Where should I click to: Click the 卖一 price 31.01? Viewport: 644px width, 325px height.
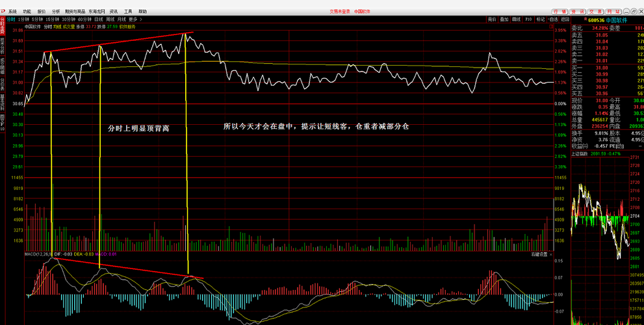click(602, 61)
